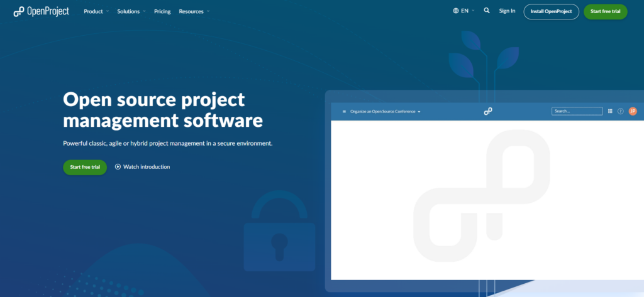
Task: Click the grid modules icon in the demo
Action: 610,111
